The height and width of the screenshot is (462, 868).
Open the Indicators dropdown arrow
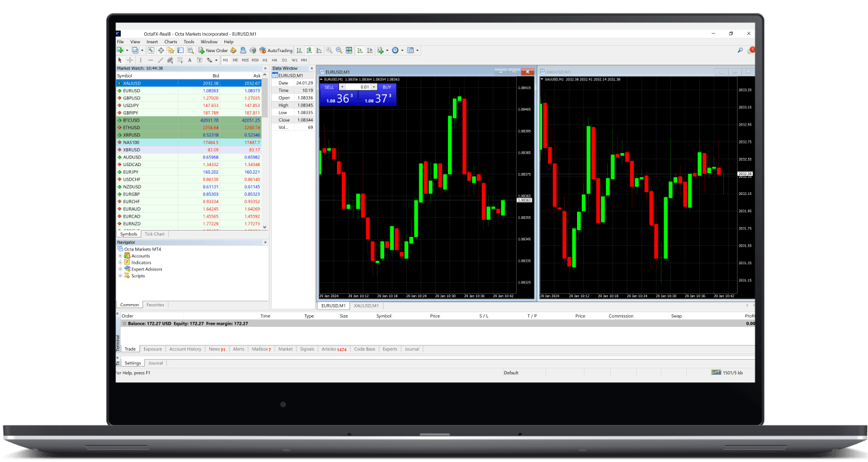(x=387, y=50)
